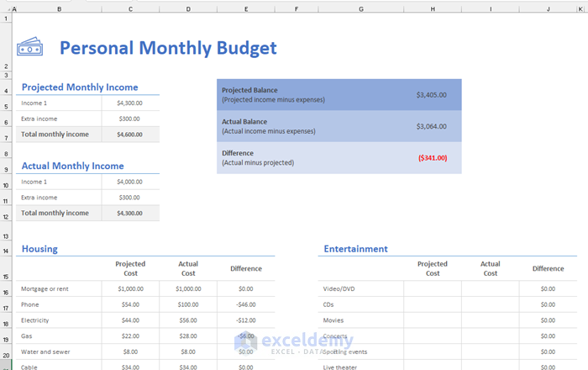The width and height of the screenshot is (588, 370).
Task: Select Electricity projected cost $44.00
Action: [x=130, y=320]
